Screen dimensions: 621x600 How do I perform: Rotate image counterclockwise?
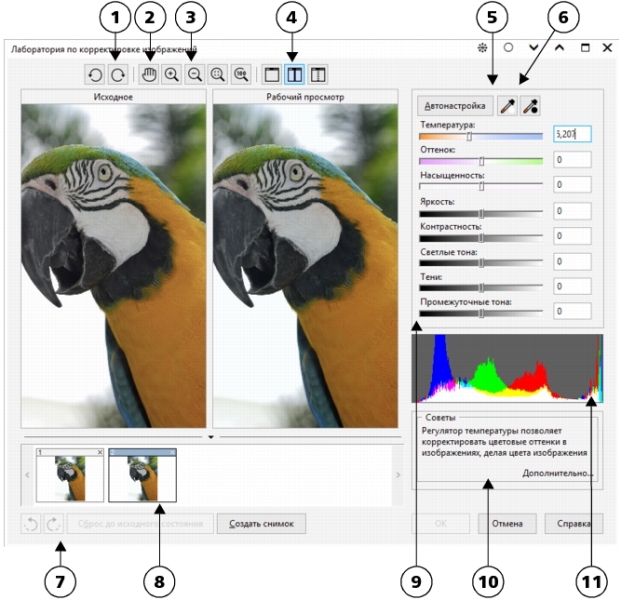pyautogui.click(x=95, y=75)
